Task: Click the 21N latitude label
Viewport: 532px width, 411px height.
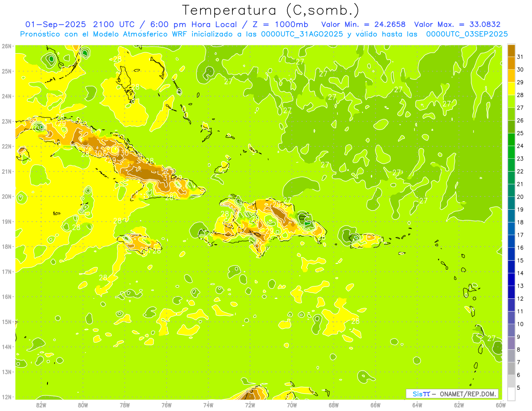Action: click(6, 172)
